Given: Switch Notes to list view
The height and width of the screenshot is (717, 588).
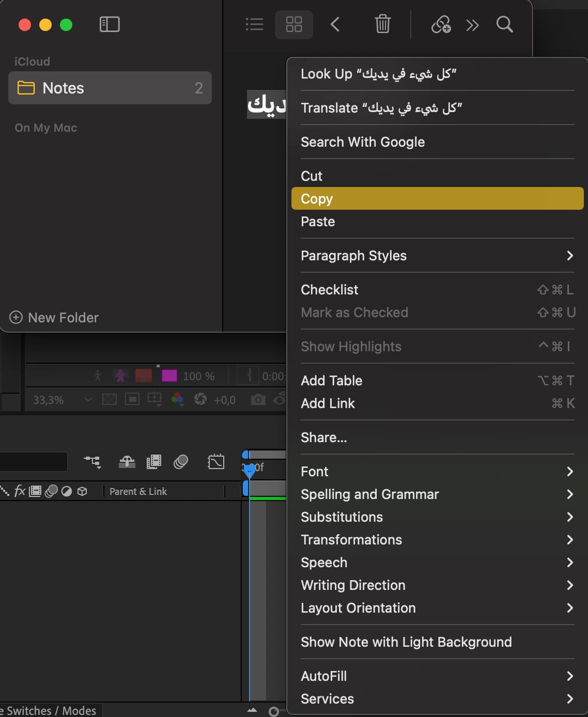Looking at the screenshot, I should pyautogui.click(x=254, y=24).
